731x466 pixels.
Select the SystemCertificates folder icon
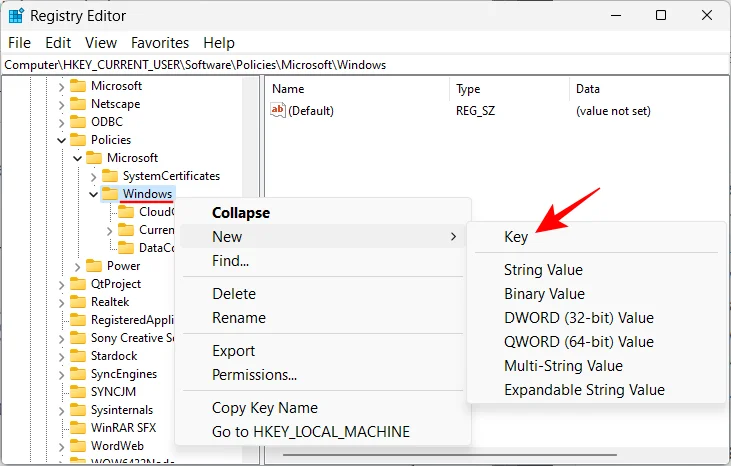pos(110,176)
